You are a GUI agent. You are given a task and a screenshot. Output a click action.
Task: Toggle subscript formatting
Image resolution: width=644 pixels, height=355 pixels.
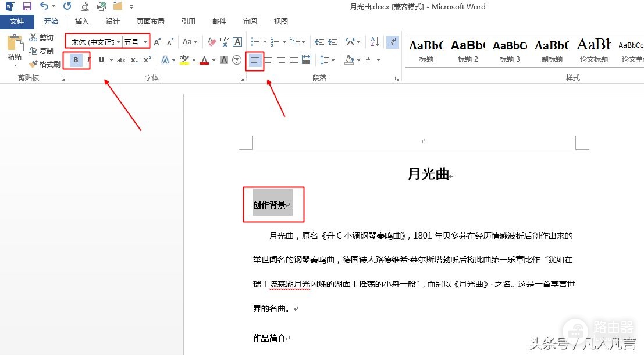134,60
